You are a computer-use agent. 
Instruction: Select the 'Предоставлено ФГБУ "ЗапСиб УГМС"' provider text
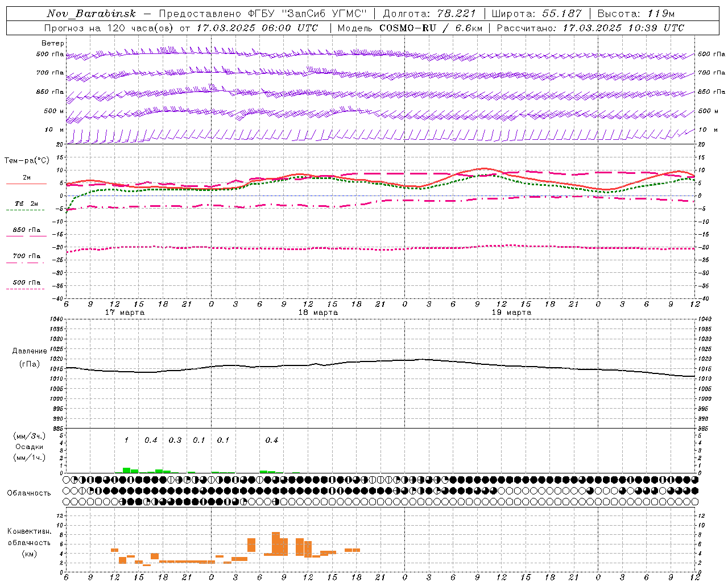click(263, 14)
